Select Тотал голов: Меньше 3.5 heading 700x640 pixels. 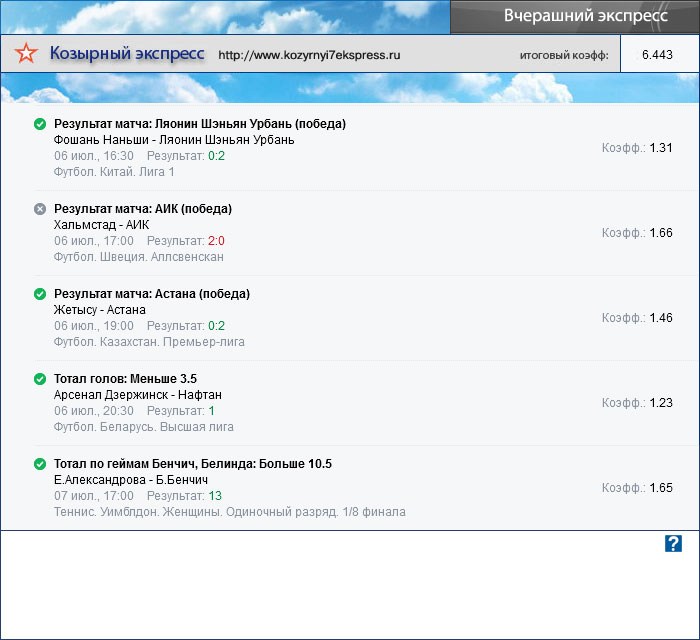click(125, 378)
